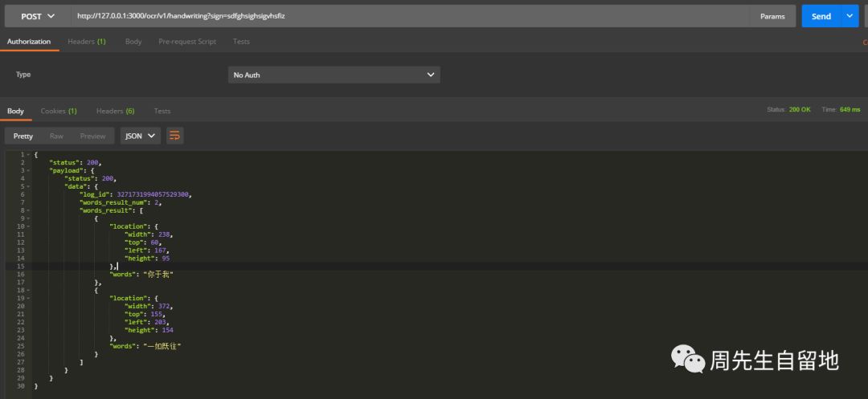The width and height of the screenshot is (868, 399).
Task: Switch response view to Raw
Action: click(x=56, y=136)
